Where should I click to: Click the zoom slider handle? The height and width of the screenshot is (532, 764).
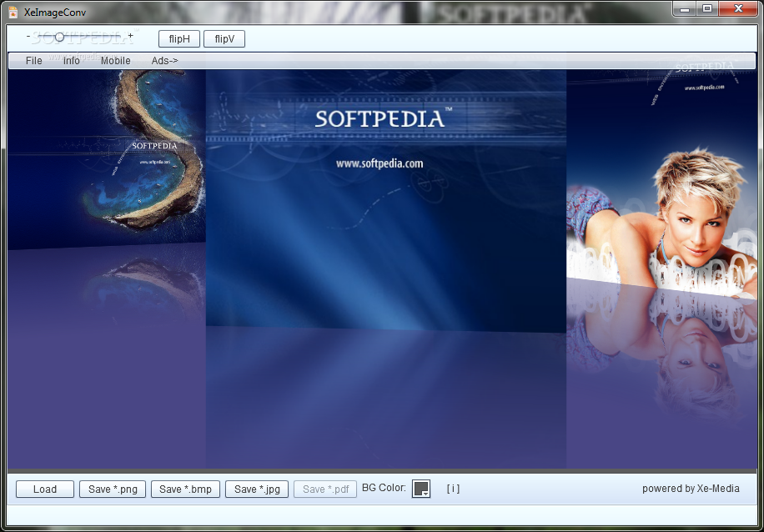point(59,37)
